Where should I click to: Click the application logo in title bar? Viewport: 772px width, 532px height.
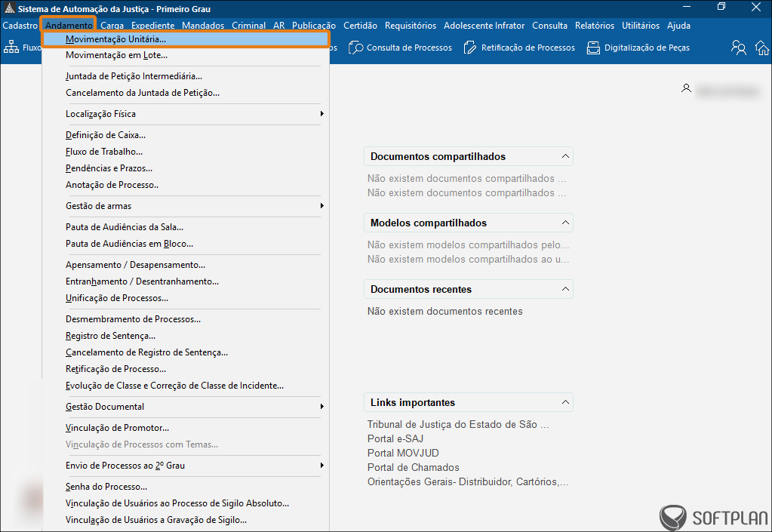[x=9, y=8]
